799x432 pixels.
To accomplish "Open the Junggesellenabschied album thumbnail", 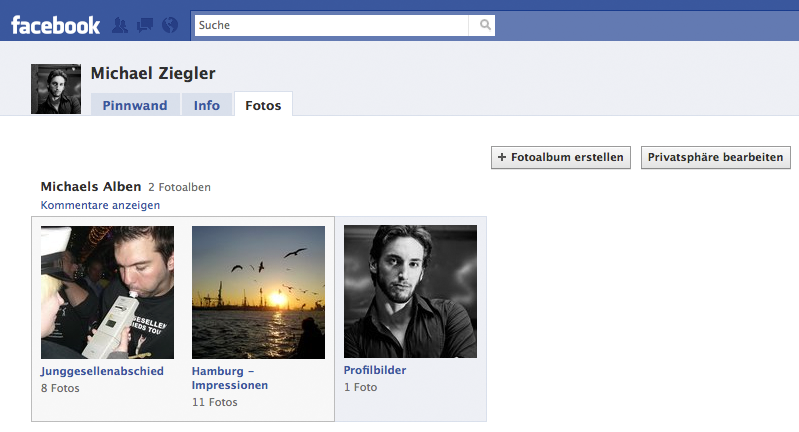I will pos(107,292).
